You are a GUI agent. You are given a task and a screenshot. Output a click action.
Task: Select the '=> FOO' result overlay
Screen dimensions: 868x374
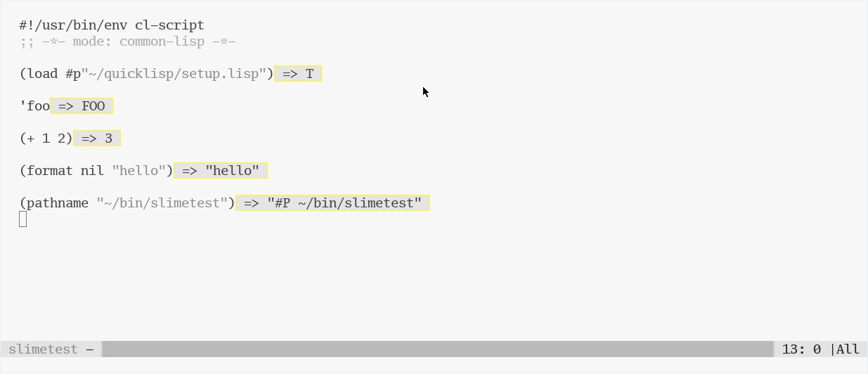pos(82,106)
